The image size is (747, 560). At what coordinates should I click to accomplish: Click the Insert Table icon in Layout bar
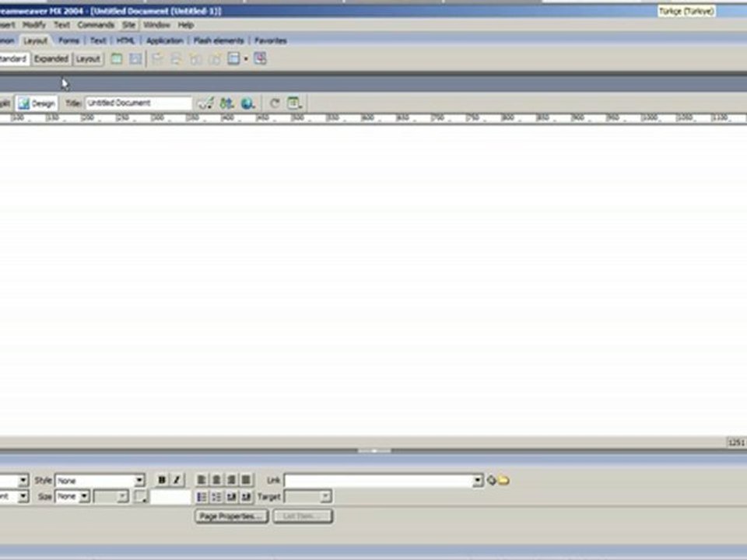(117, 58)
